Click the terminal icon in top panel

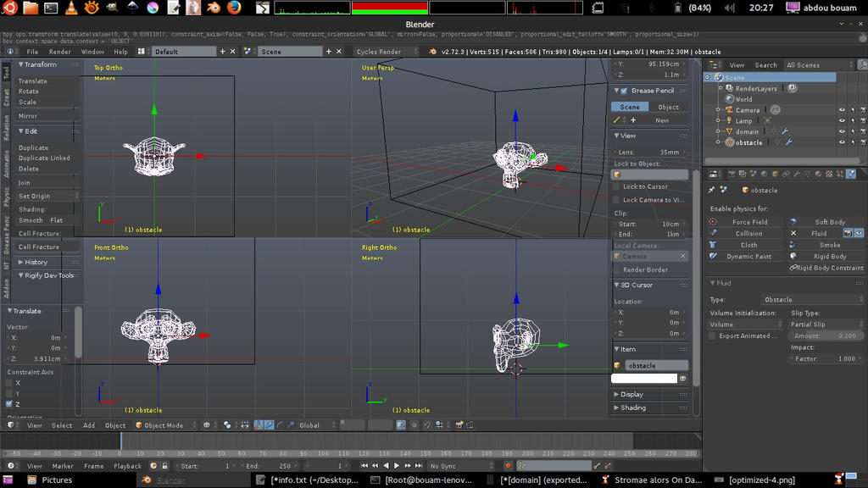[51, 7]
